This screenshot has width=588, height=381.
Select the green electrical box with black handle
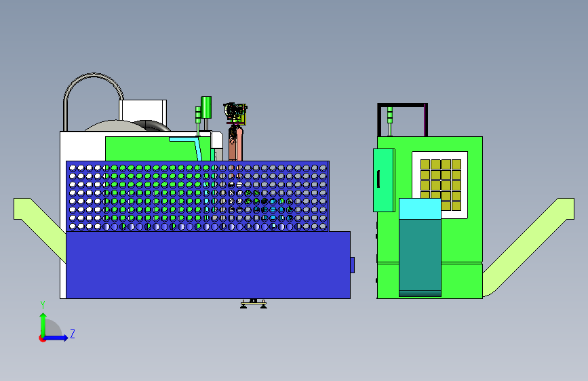[384, 180]
